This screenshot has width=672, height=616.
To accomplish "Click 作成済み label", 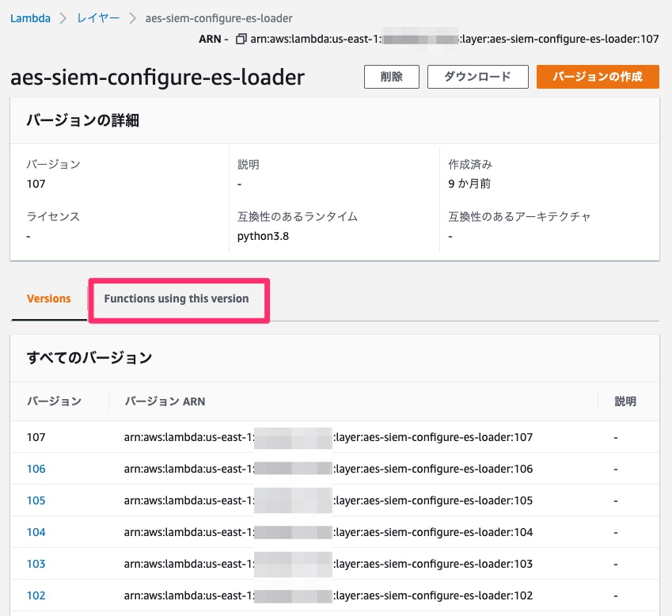I will tap(470, 165).
